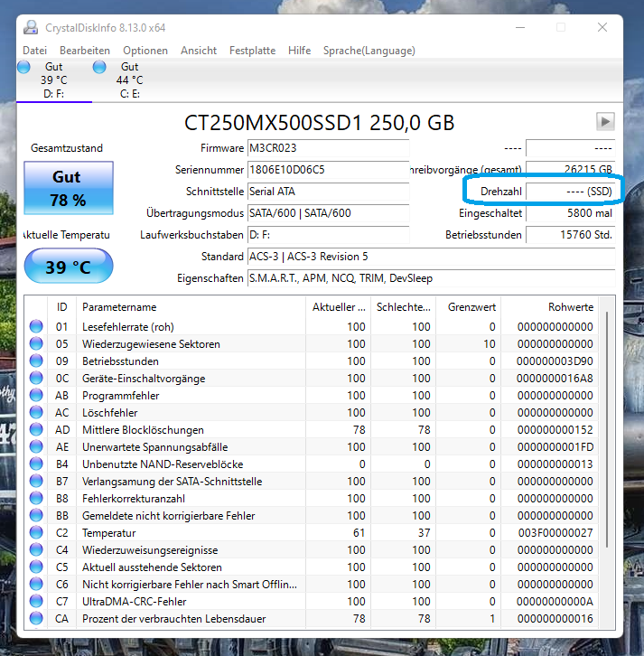Click status dot for Wiederzugewiesene Sektoren
644x656 pixels.
[36, 343]
